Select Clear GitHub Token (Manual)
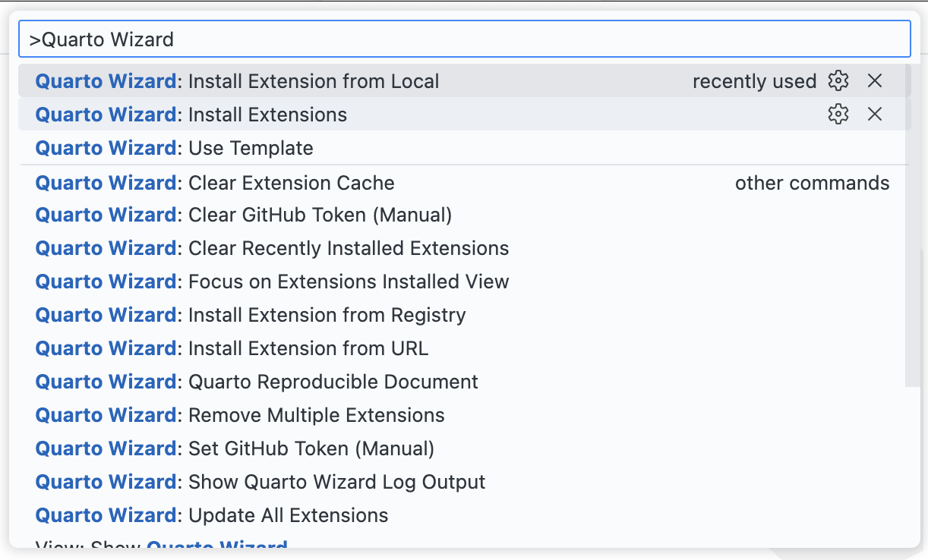Viewport: 928px width, 560px height. point(320,216)
